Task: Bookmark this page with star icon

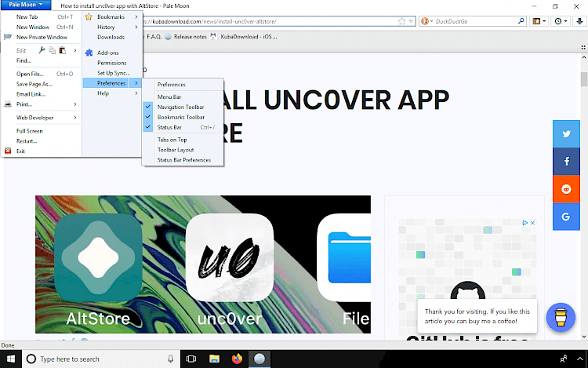Action: tap(402, 21)
